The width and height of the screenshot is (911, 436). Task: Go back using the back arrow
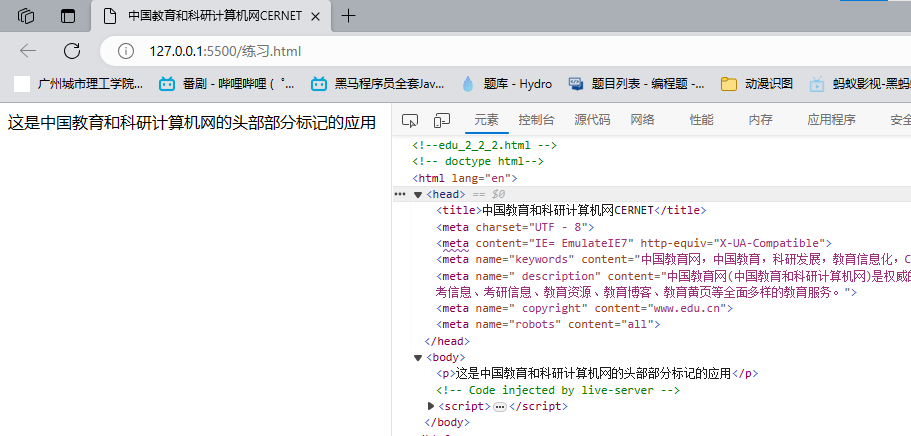[x=28, y=51]
